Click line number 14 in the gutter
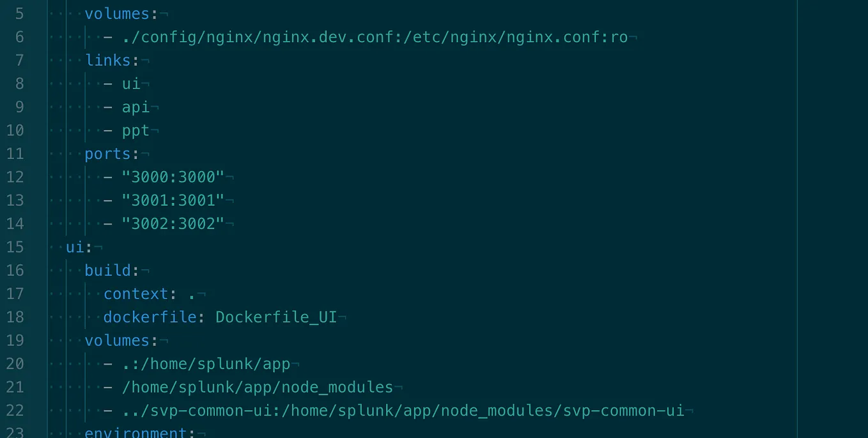The width and height of the screenshot is (868, 438). 15,223
